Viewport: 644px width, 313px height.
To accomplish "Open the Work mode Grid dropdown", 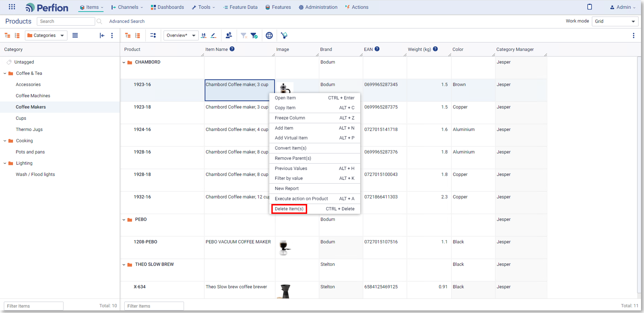I will click(615, 22).
